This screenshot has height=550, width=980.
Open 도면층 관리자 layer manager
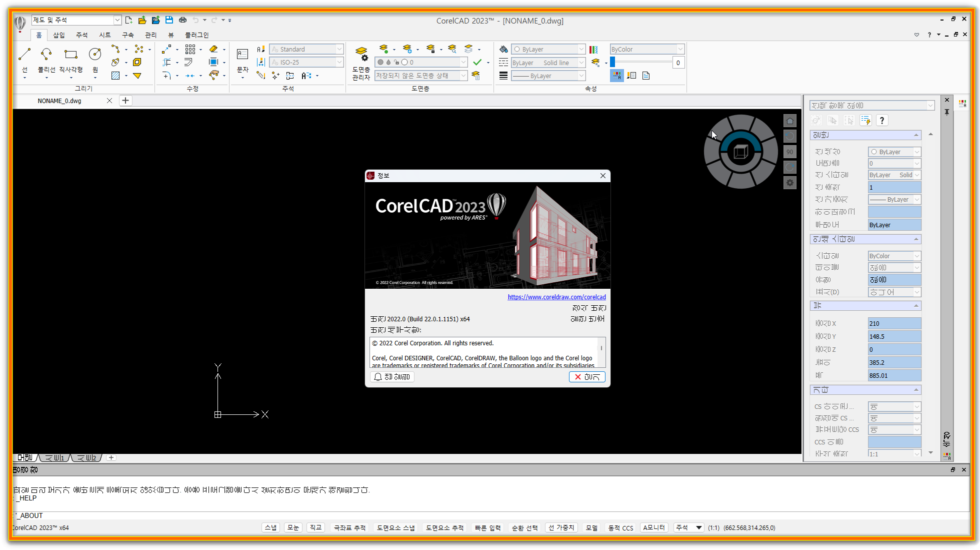(361, 63)
